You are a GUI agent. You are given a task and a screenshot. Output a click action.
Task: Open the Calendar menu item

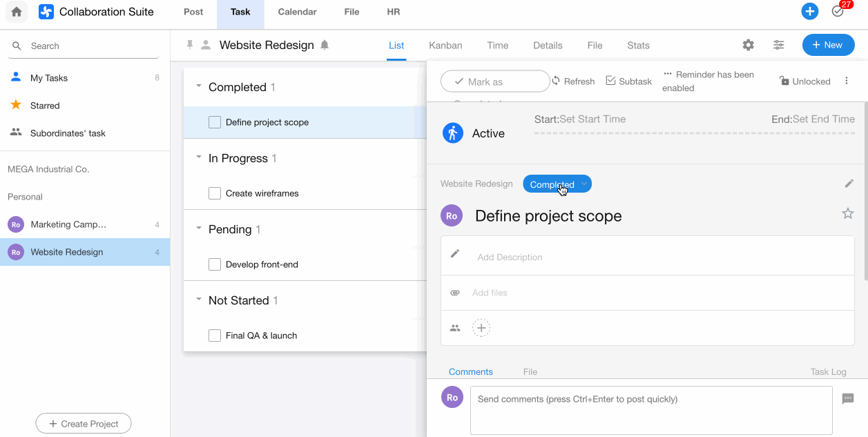297,12
